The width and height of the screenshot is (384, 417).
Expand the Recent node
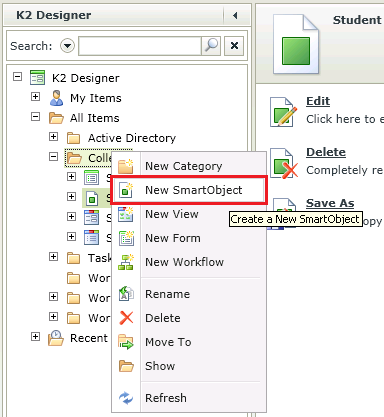(x=35, y=337)
